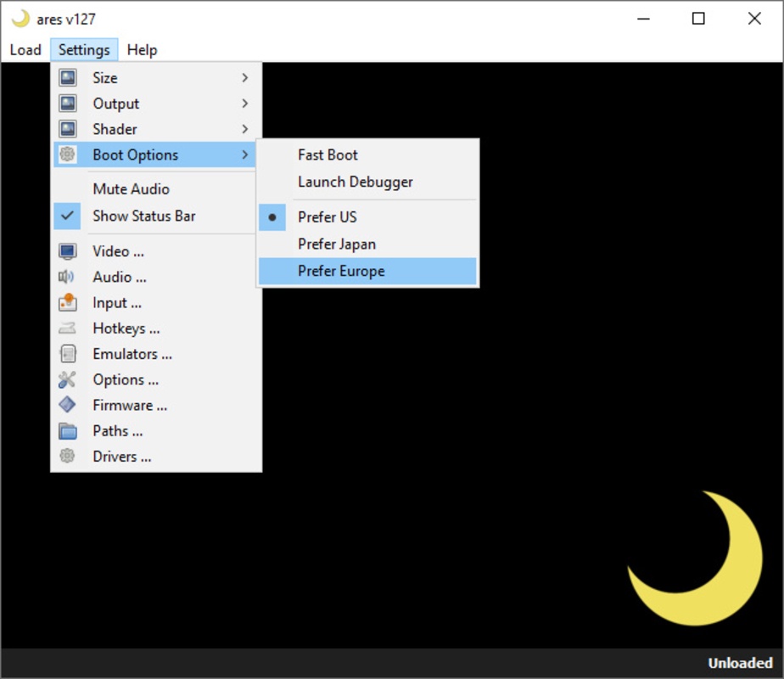Expand the Shader submenu arrow

click(x=244, y=129)
